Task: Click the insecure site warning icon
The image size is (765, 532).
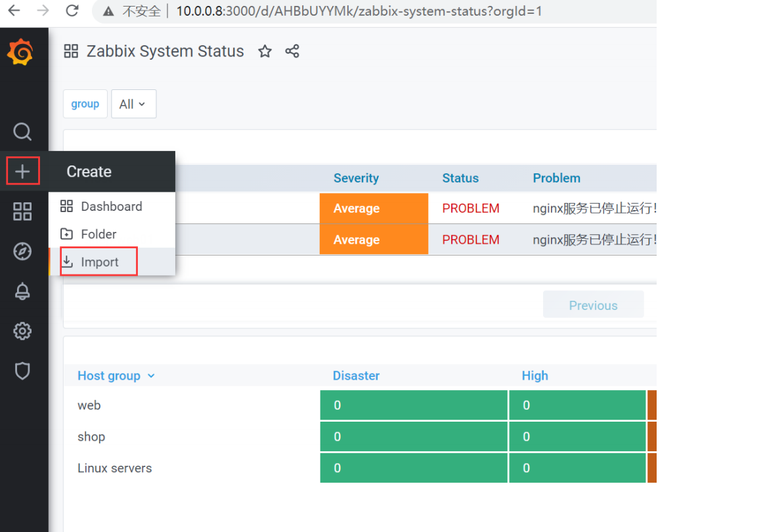Action: click(108, 11)
